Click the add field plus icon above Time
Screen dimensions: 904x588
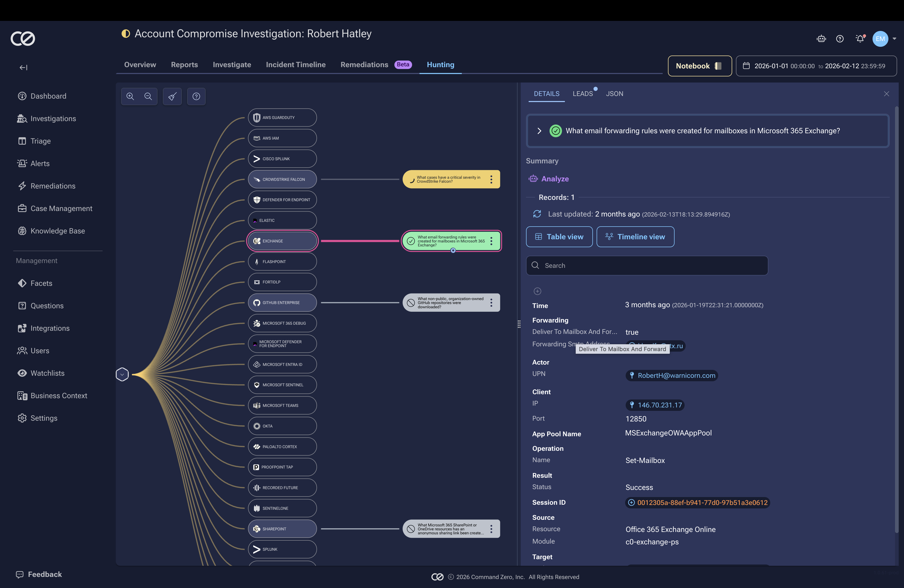point(537,291)
